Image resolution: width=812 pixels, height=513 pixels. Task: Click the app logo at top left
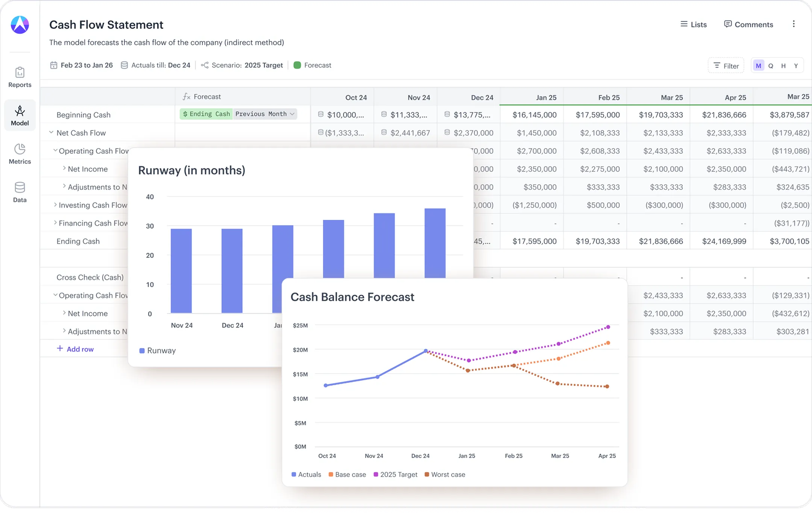point(20,24)
